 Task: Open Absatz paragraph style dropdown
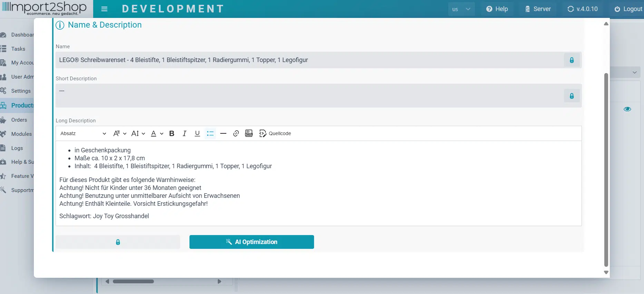[83, 133]
